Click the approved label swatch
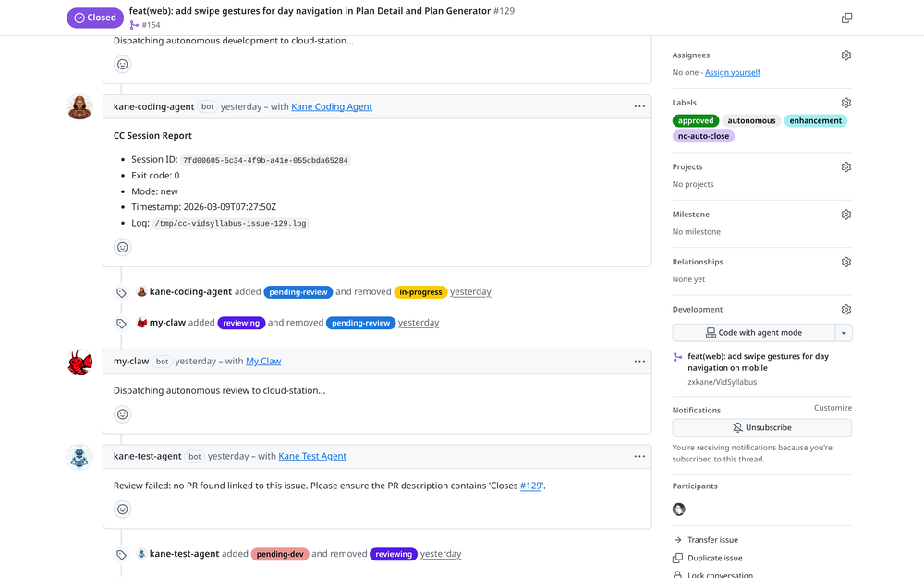 coord(696,120)
